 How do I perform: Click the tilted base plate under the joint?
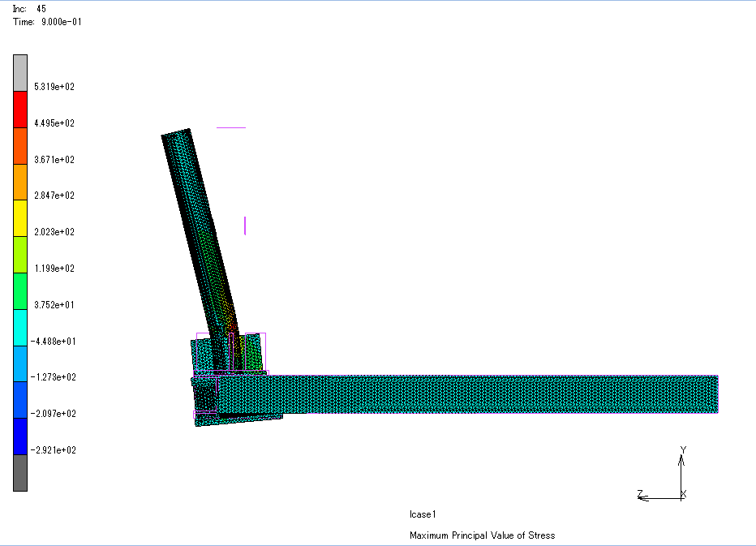coord(238,419)
